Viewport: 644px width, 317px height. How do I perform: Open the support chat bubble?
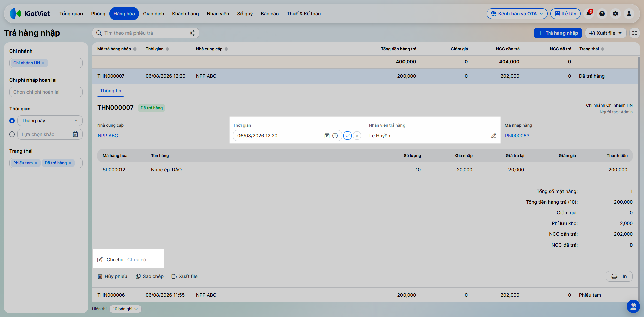[633, 306]
